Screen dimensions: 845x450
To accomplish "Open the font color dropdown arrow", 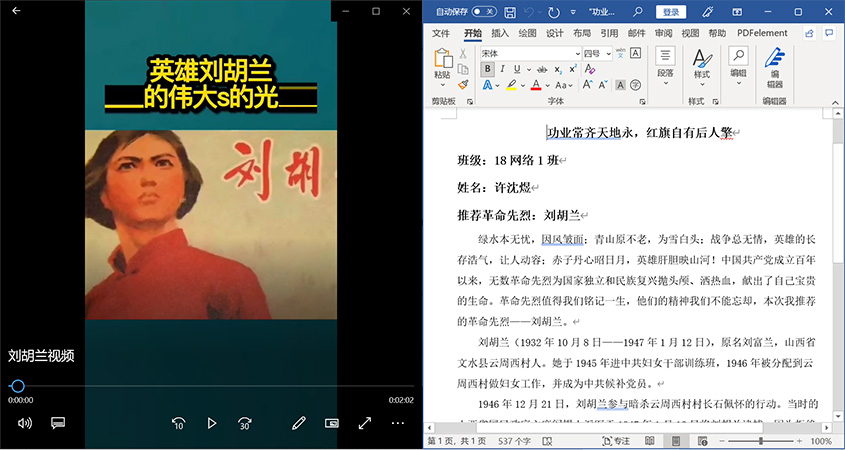I will (x=548, y=85).
